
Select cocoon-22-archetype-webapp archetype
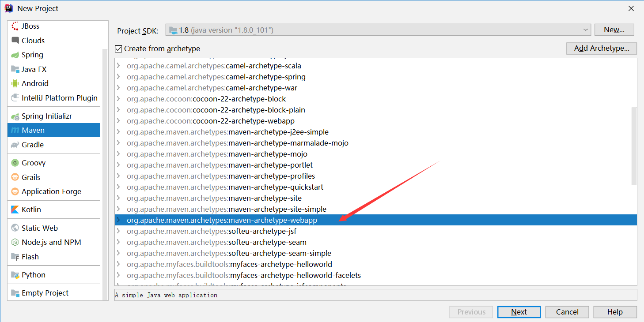[x=376, y=121]
